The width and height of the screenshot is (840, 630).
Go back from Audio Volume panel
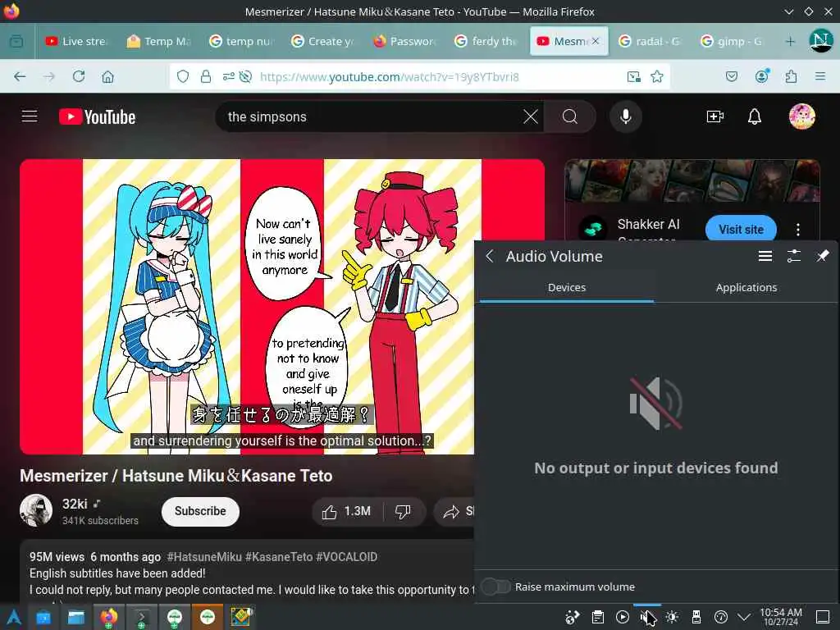click(x=489, y=257)
